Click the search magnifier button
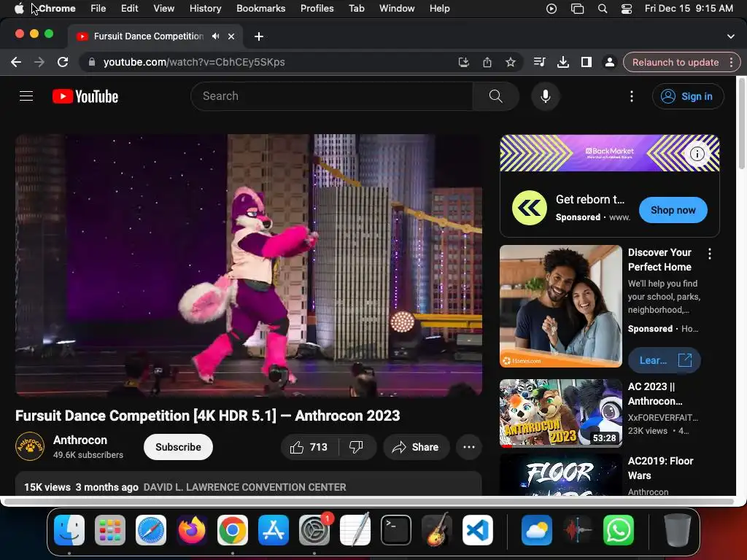 tap(495, 96)
